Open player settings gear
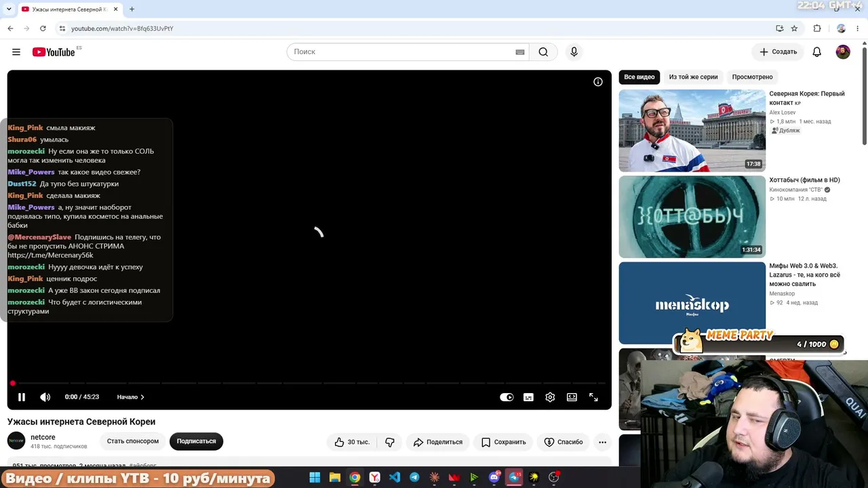 click(550, 397)
